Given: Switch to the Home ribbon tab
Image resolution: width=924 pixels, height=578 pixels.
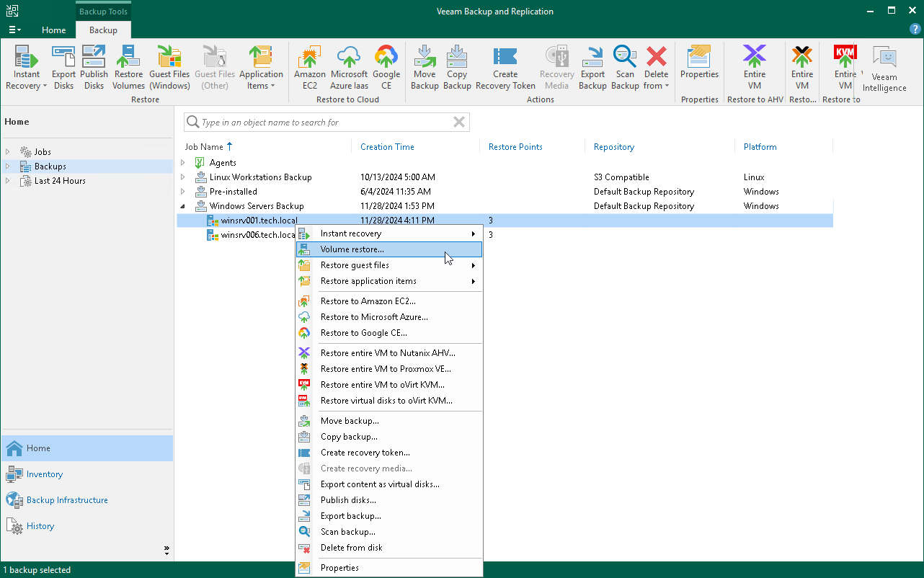Looking at the screenshot, I should click(x=54, y=30).
